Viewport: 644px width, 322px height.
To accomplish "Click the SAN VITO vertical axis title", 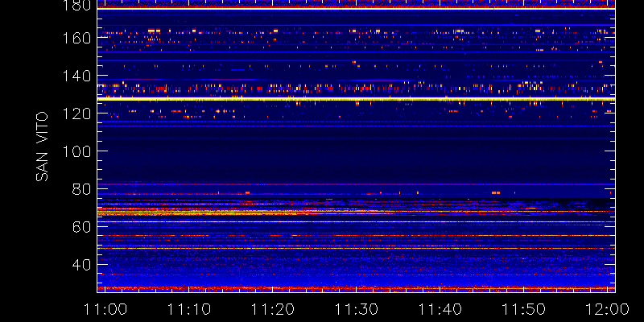I will 42,147.
